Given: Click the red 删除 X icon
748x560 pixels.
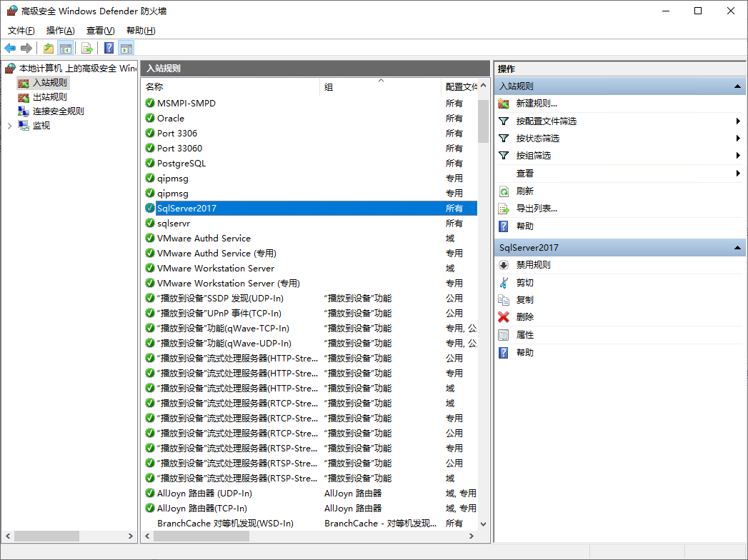Looking at the screenshot, I should (504, 316).
